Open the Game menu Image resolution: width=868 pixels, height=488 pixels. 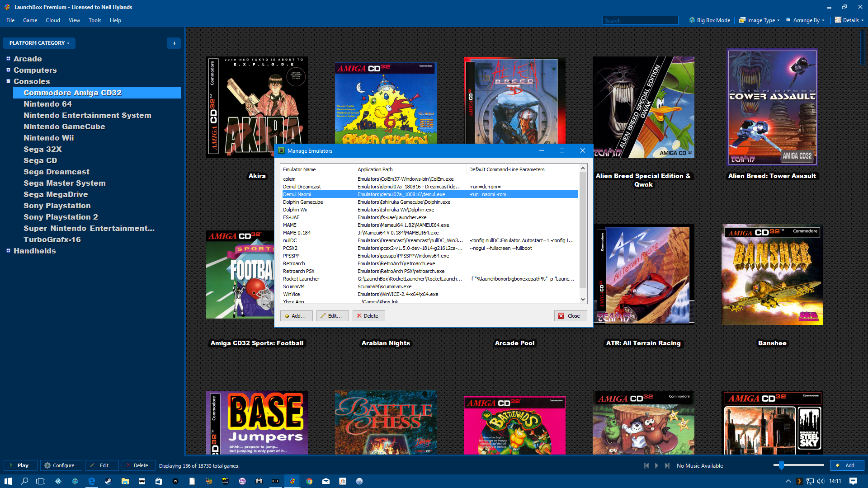pyautogui.click(x=30, y=20)
